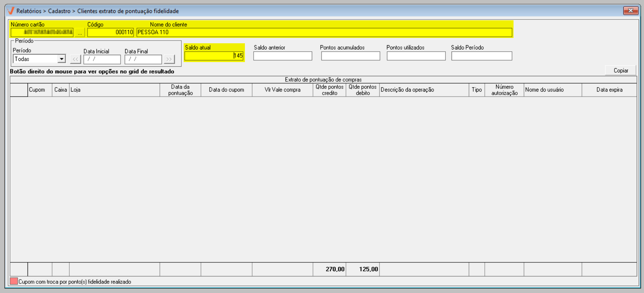Click the red fidelity exchange legend swatch
This screenshot has width=644, height=293.
coord(14,282)
